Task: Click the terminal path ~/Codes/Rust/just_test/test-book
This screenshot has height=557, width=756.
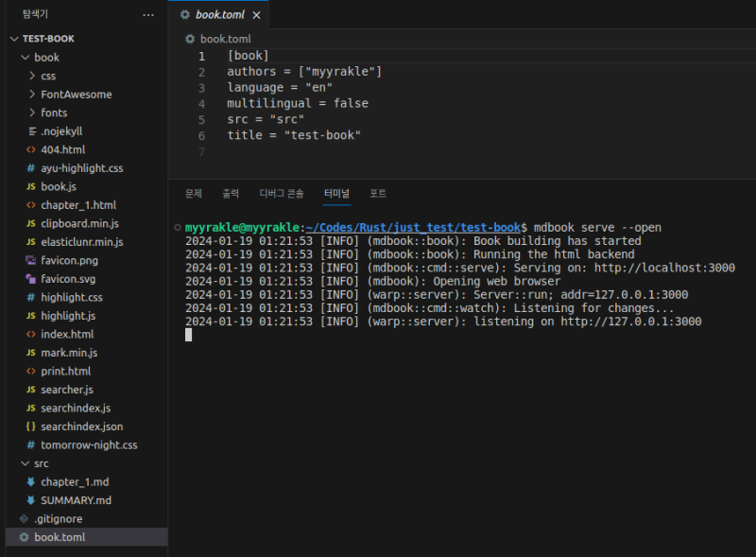Action: coord(413,228)
